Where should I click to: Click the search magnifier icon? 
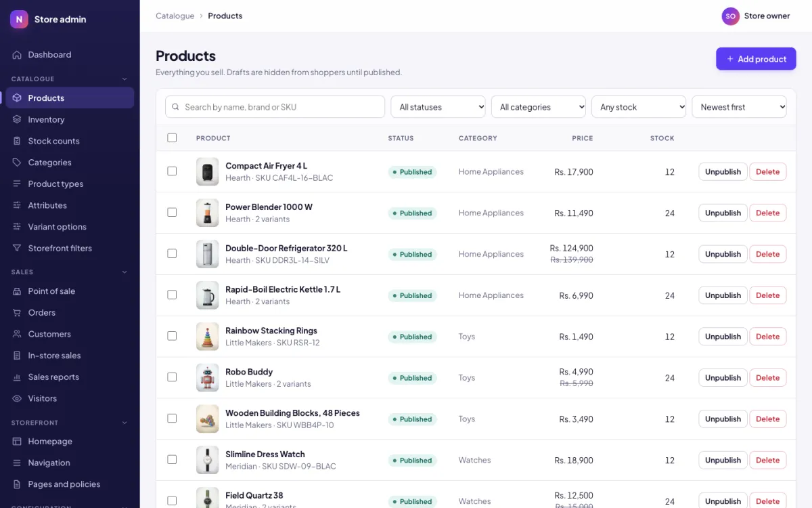point(176,107)
